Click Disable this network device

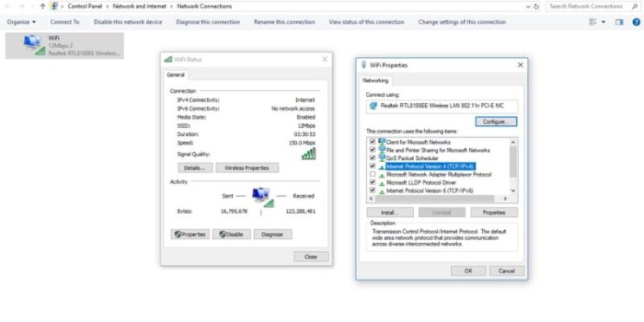point(128,23)
